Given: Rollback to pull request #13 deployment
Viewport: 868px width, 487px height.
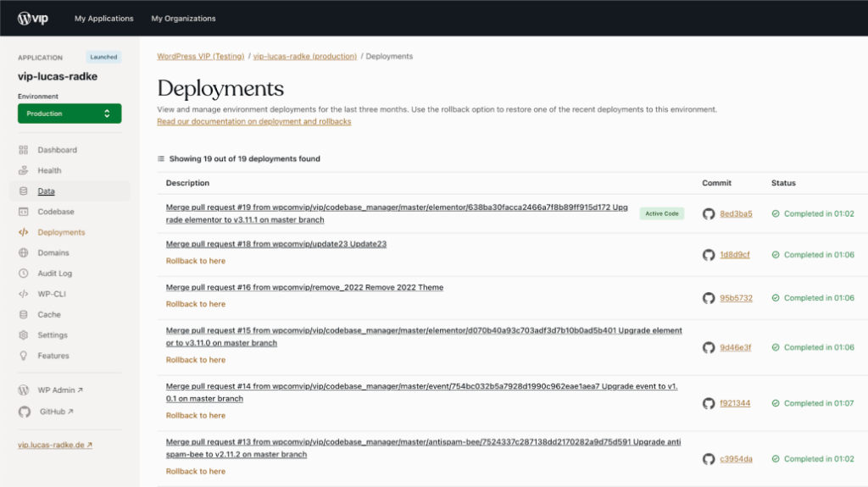Looking at the screenshot, I should tap(196, 472).
